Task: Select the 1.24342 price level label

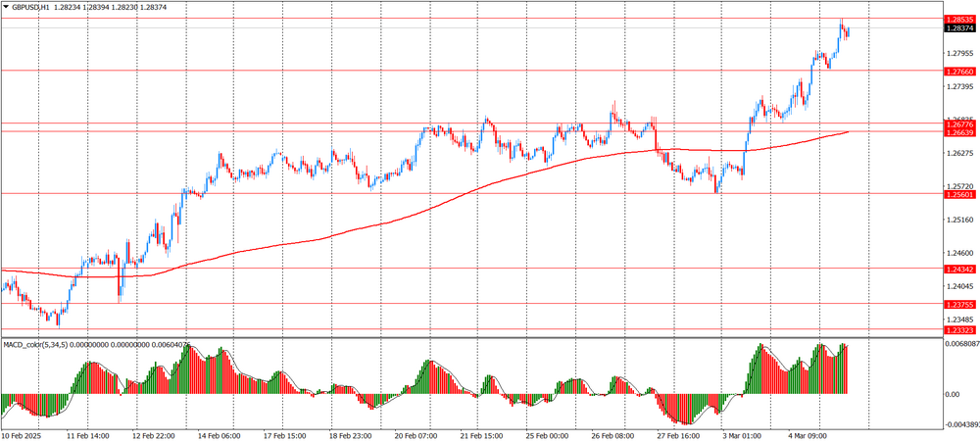Action: (x=959, y=269)
